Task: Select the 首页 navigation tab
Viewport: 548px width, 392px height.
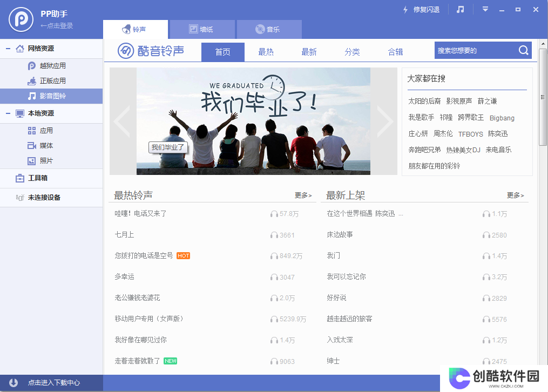Action: 223,52
